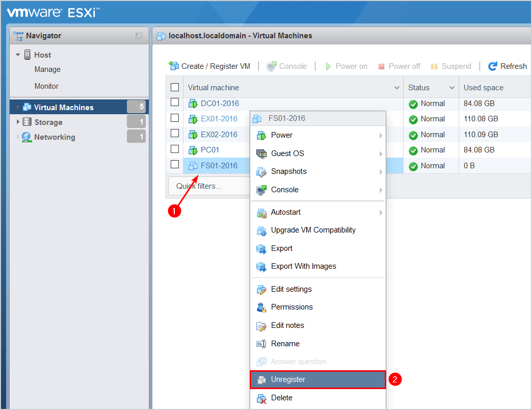Image resolution: width=532 pixels, height=410 pixels.
Task: Click the Snapshots menu icon
Action: pos(261,172)
